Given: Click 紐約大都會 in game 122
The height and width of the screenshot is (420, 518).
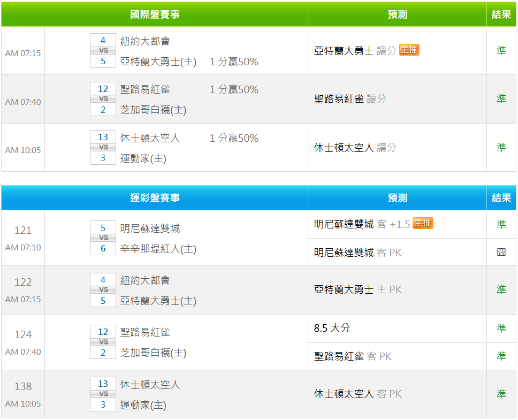Looking at the screenshot, I should point(145,280).
